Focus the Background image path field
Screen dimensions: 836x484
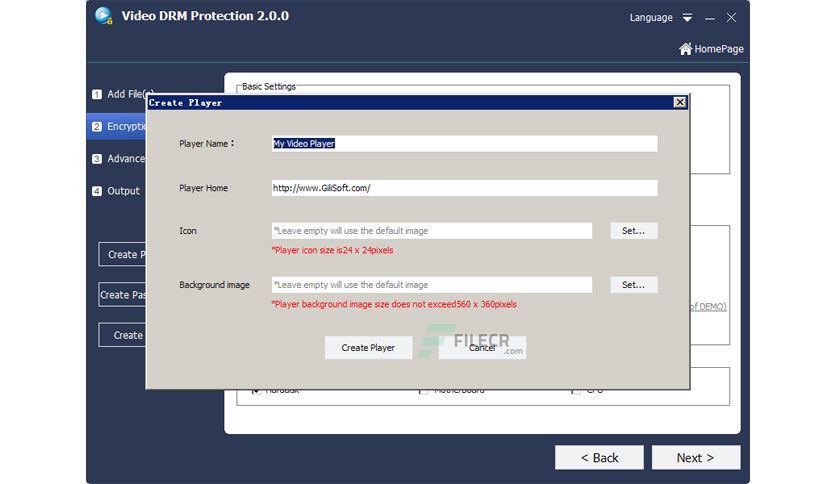(x=432, y=285)
